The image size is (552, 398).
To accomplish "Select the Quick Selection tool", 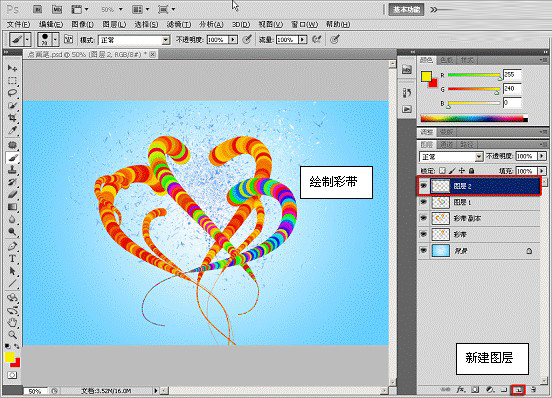I will pyautogui.click(x=12, y=105).
